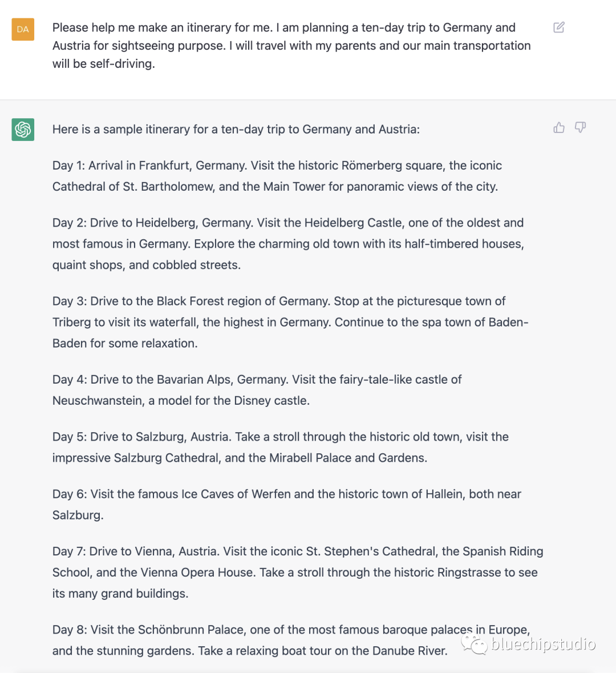Click the edit message pencil icon

(x=559, y=27)
